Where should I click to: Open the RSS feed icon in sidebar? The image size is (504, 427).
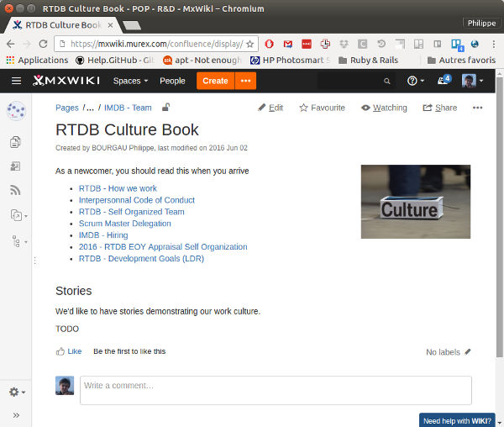(15, 190)
